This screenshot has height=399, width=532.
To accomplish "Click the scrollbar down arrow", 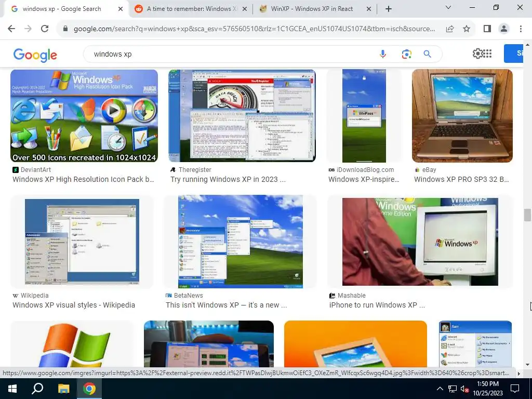I will coord(527,365).
